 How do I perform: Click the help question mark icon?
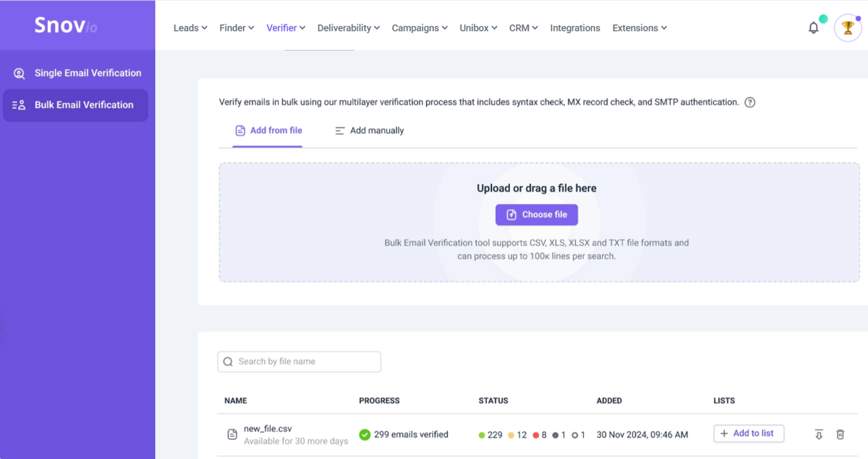pos(750,102)
